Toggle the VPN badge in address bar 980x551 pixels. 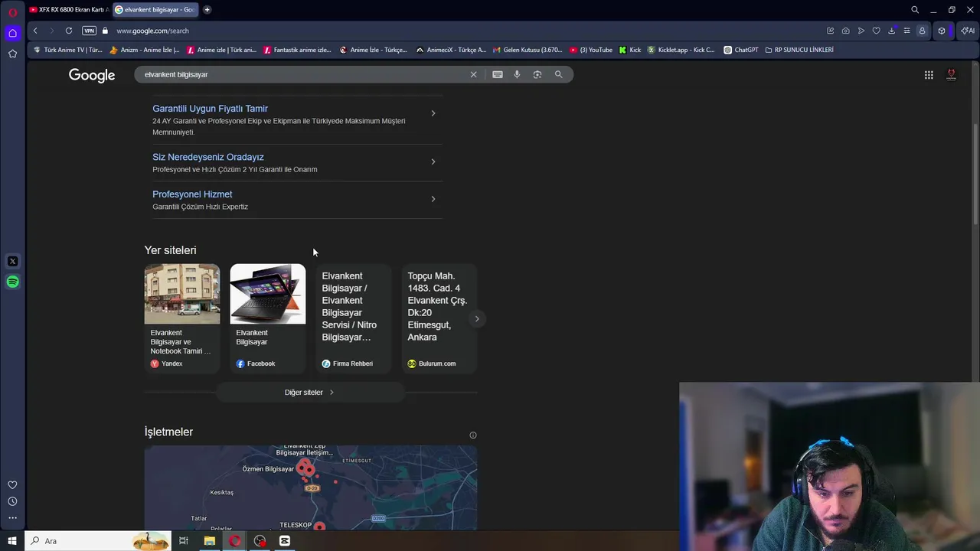(90, 31)
